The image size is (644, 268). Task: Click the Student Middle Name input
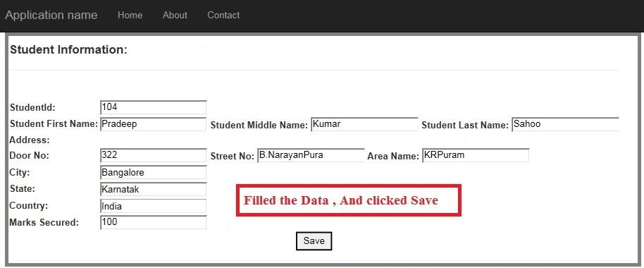click(x=364, y=124)
